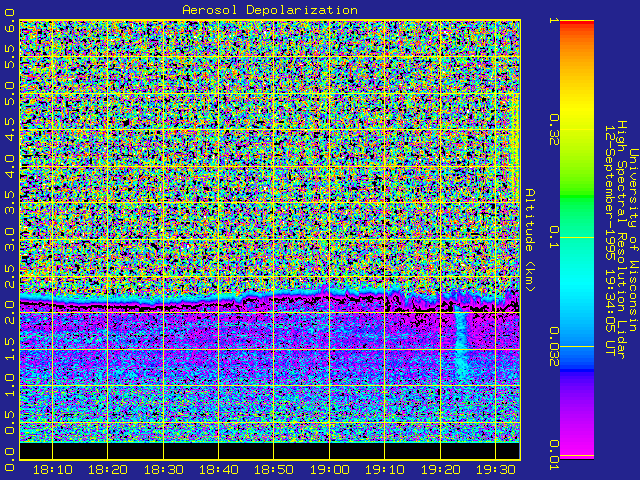Click 'High Spectral Resolution Lidar' text
Viewport: 640px width, 480px height.
[x=621, y=240]
